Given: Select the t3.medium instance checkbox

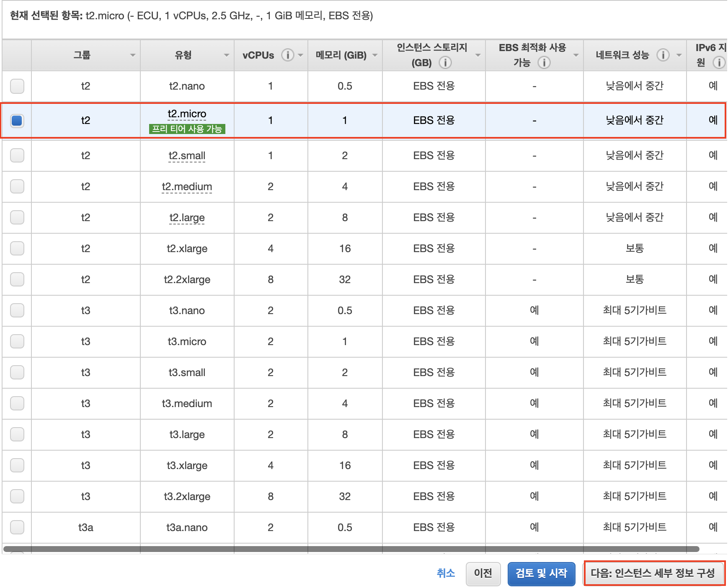Looking at the screenshot, I should (x=17, y=403).
